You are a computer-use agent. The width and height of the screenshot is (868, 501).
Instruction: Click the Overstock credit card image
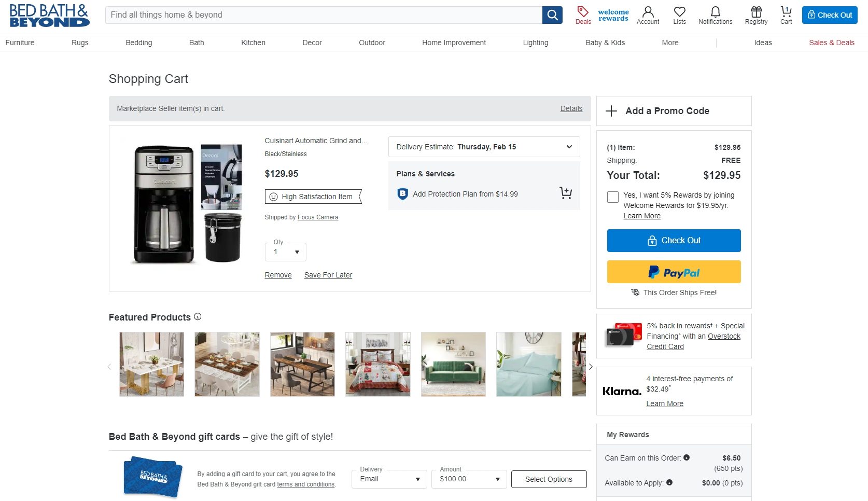point(624,336)
